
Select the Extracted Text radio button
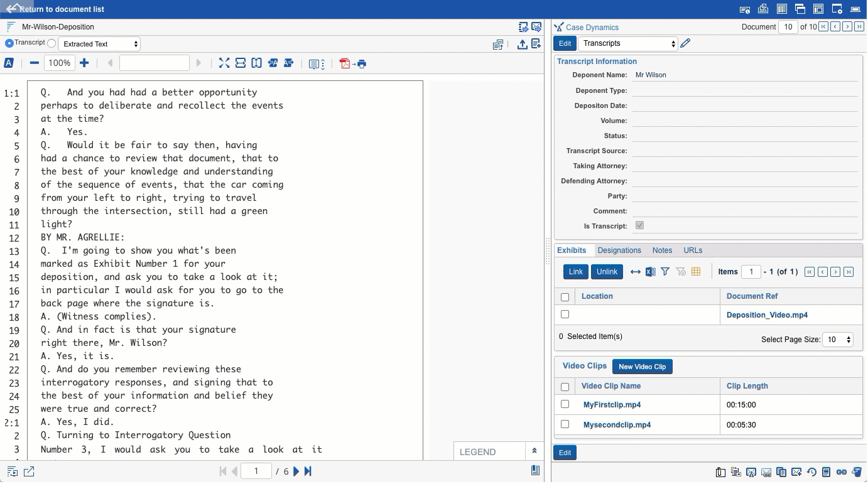pyautogui.click(x=52, y=44)
